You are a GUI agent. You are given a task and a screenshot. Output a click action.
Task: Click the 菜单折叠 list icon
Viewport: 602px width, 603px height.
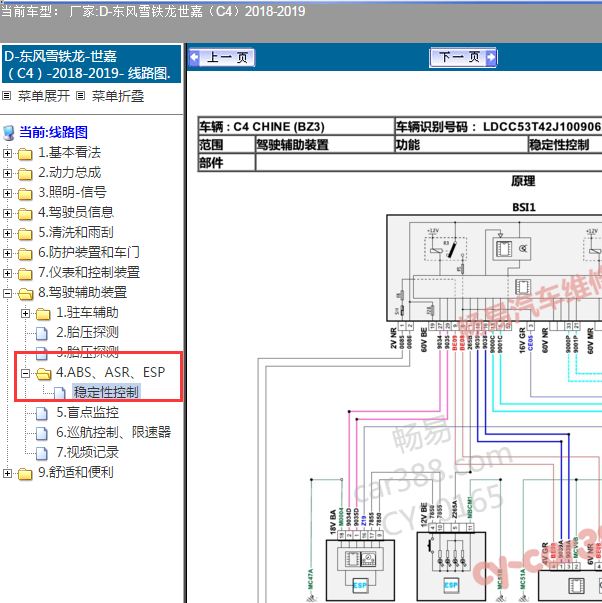click(x=80, y=95)
